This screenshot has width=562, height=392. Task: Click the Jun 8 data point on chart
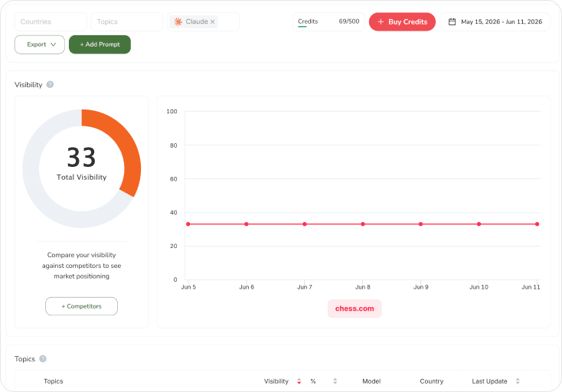(x=363, y=224)
